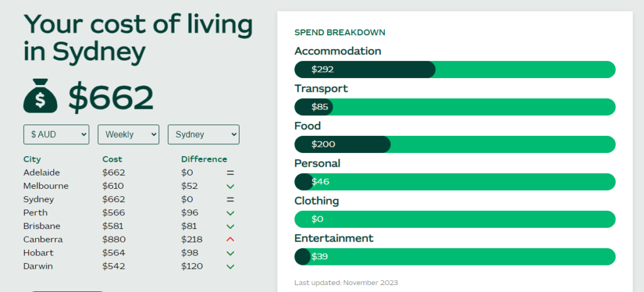The image size is (644, 292).
Task: Click the Personal $46 slider handle
Action: pos(306,182)
